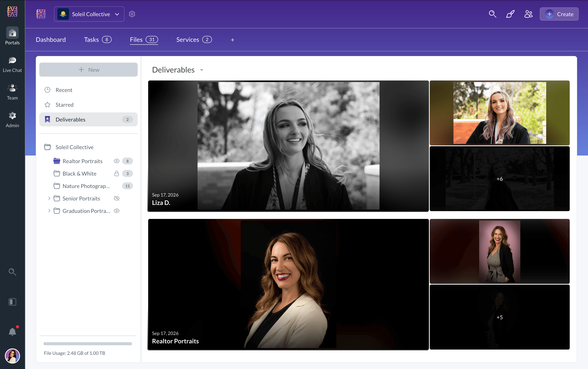Click Realtor Portraits count badge 8

click(x=127, y=161)
